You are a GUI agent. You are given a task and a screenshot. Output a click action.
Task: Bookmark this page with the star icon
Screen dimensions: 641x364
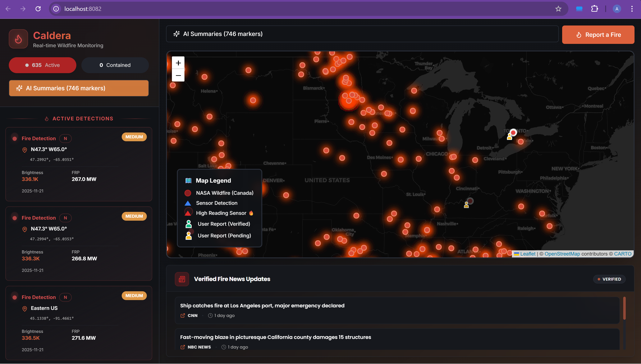point(558,9)
